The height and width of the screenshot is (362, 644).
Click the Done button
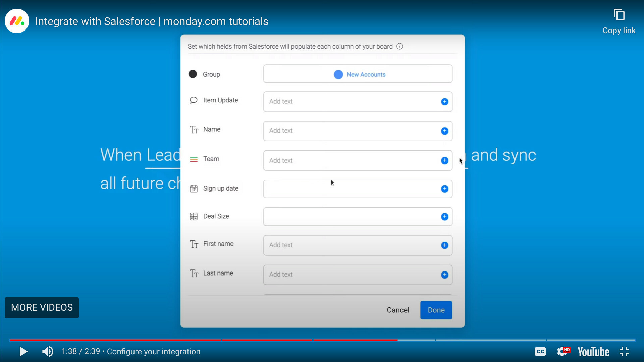coord(436,310)
